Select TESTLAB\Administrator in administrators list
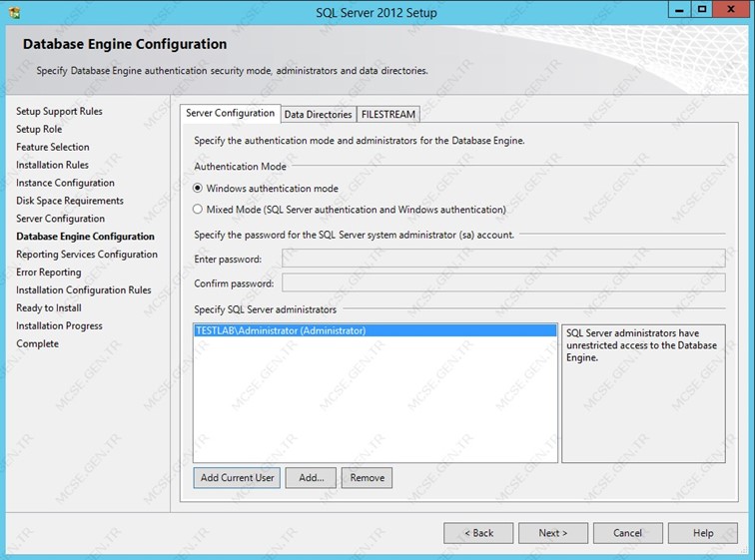The width and height of the screenshot is (755, 560). (x=376, y=330)
